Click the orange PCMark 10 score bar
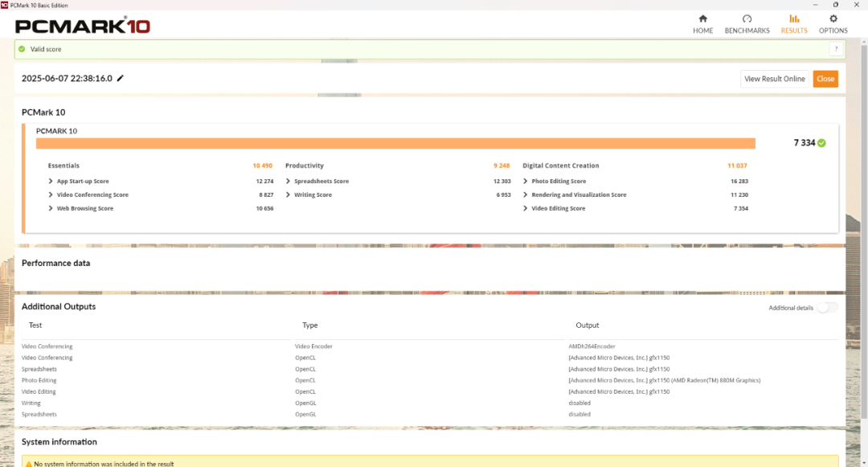The width and height of the screenshot is (868, 467). 395,143
